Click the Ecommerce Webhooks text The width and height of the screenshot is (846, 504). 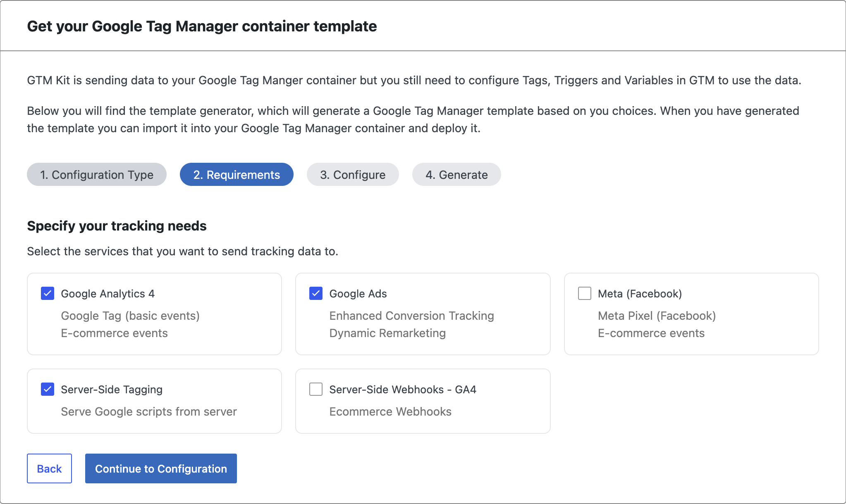pyautogui.click(x=390, y=411)
